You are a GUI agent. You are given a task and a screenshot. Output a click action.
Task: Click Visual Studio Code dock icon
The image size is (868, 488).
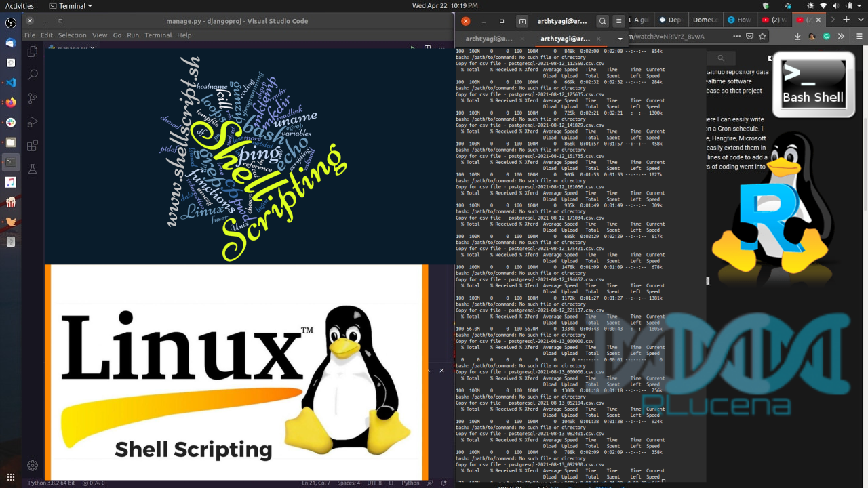coord(11,83)
